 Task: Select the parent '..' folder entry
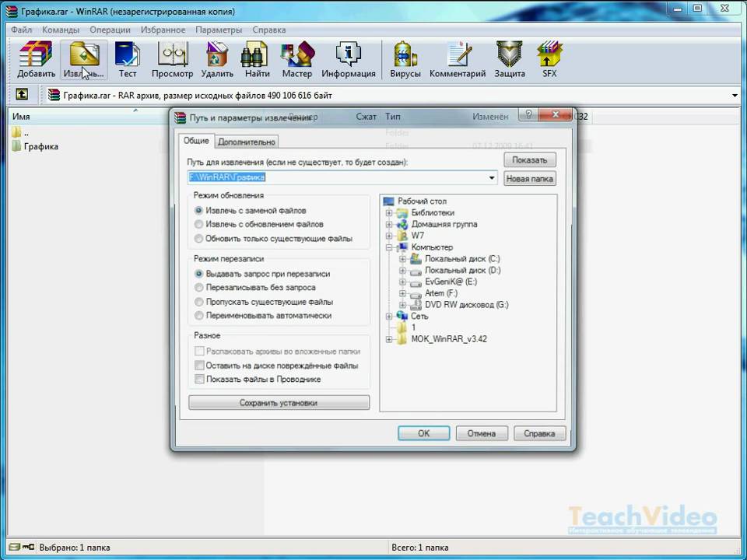click(x=20, y=132)
